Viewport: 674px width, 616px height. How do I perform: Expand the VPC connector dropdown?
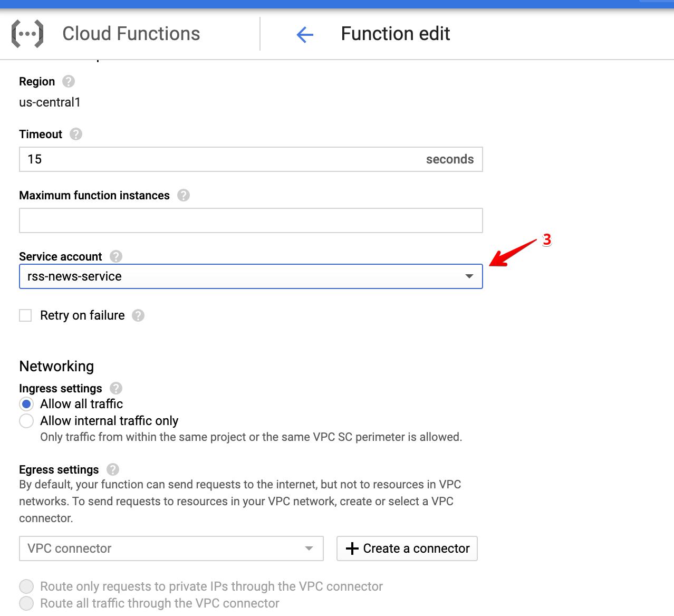pos(171,548)
